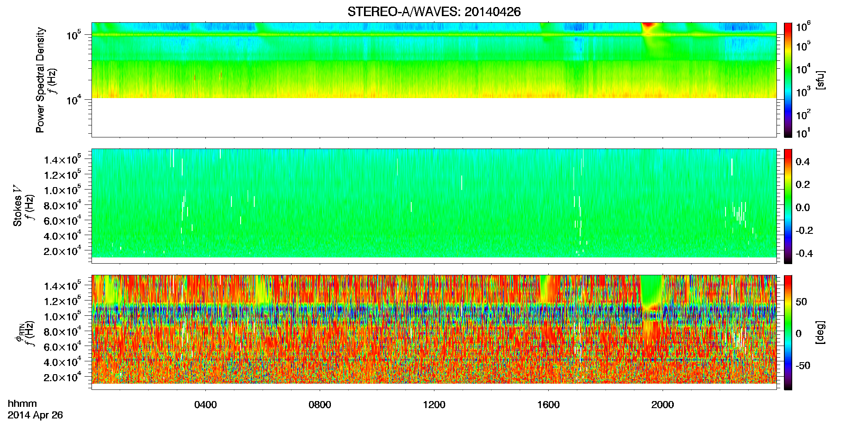Click the 2000 time axis tick label
This screenshot has width=868, height=447.
pos(663,405)
